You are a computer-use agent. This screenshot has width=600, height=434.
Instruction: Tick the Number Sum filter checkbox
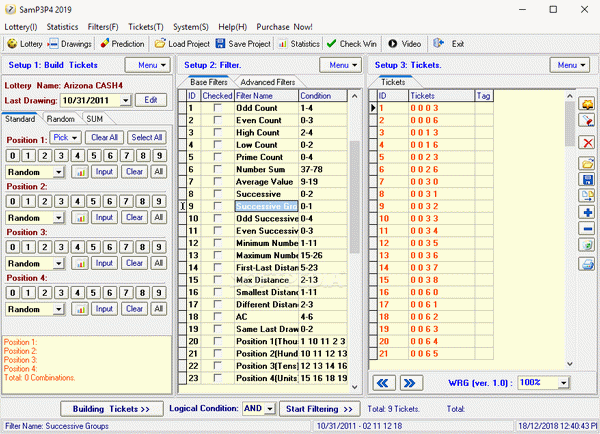pyautogui.click(x=218, y=169)
